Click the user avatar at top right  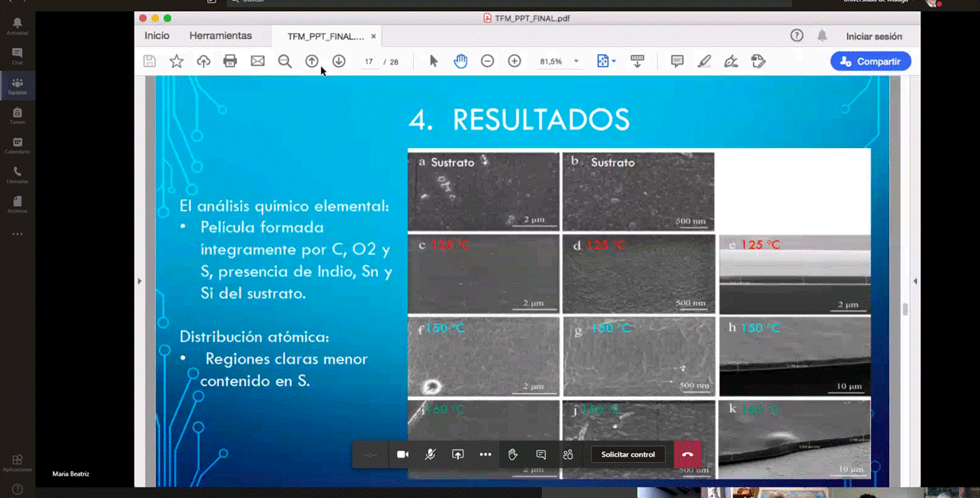[x=932, y=2]
